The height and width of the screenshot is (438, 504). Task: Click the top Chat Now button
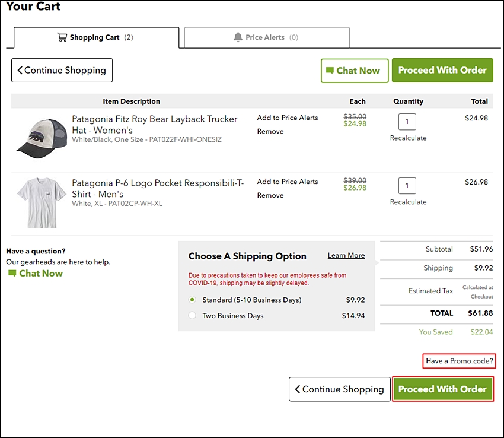355,71
